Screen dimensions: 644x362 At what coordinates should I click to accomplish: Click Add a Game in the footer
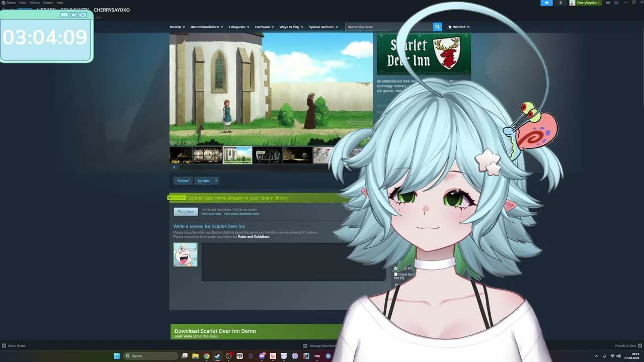pos(17,346)
